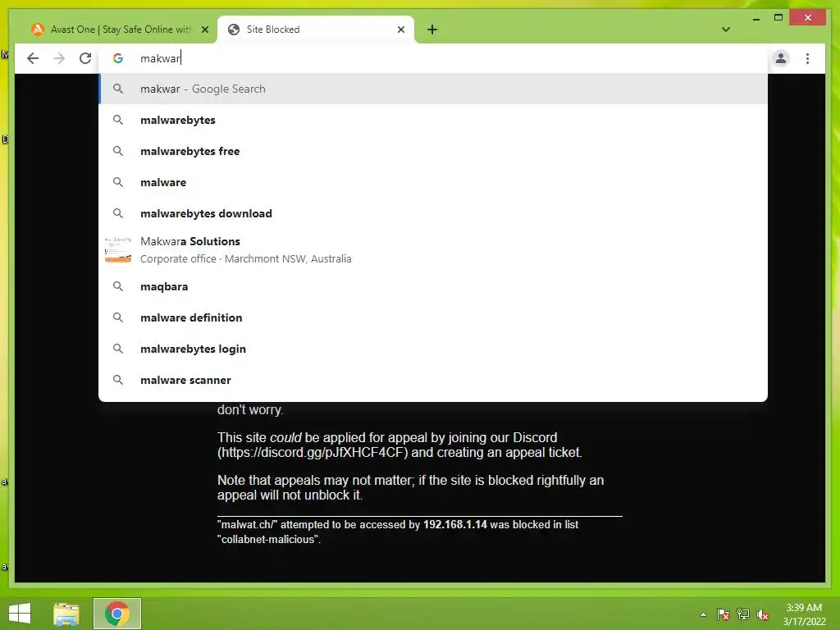Maximize the Chrome window
The width and height of the screenshot is (840, 630).
coord(778,18)
